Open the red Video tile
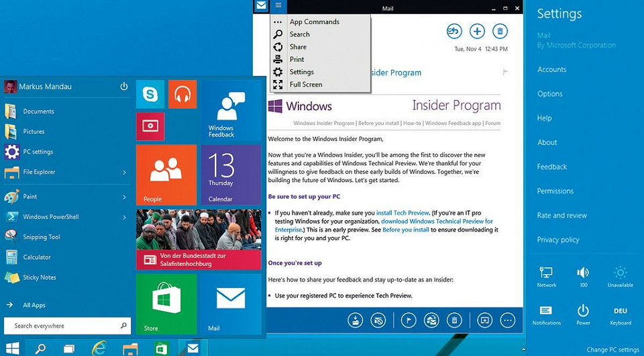 click(150, 126)
